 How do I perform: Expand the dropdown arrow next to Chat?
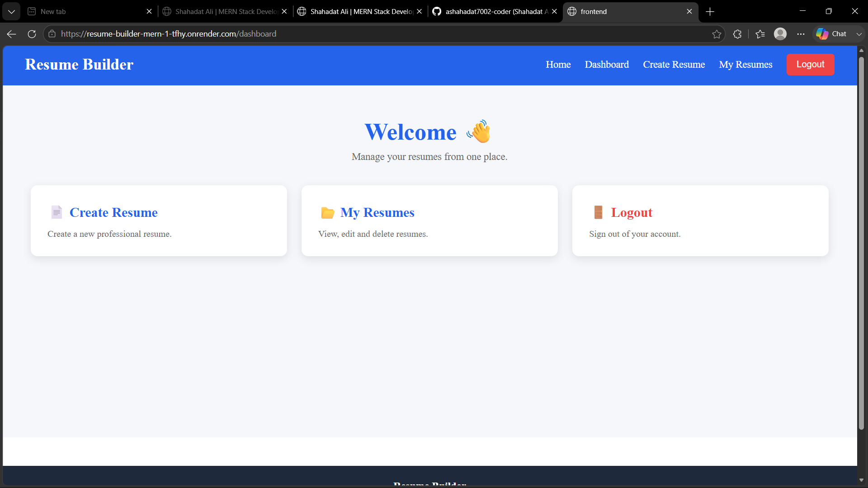859,34
